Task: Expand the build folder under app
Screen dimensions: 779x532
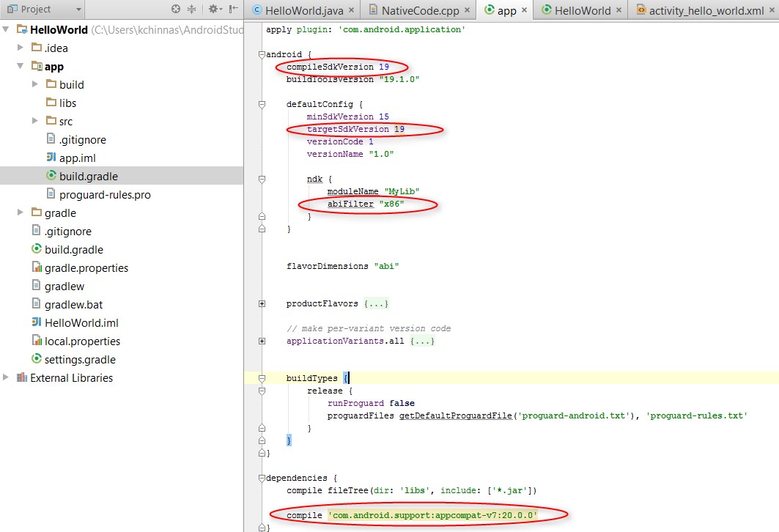Action: click(35, 84)
